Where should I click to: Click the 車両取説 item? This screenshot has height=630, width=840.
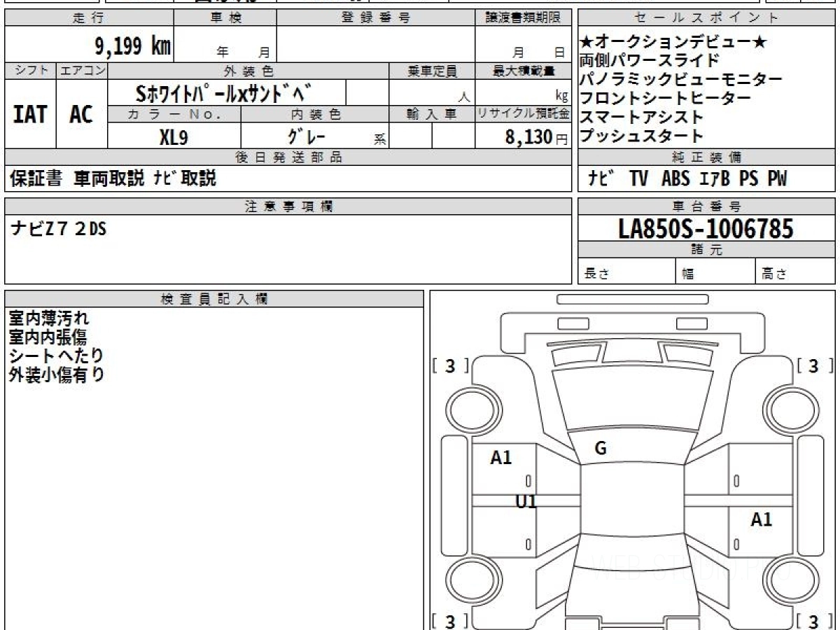109,178
